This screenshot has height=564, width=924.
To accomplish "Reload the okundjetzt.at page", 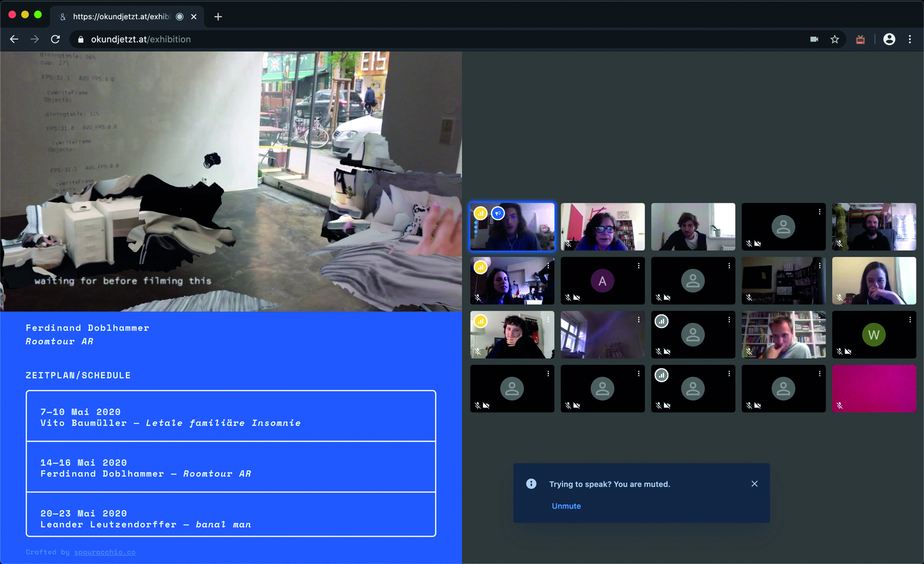I will (55, 39).
